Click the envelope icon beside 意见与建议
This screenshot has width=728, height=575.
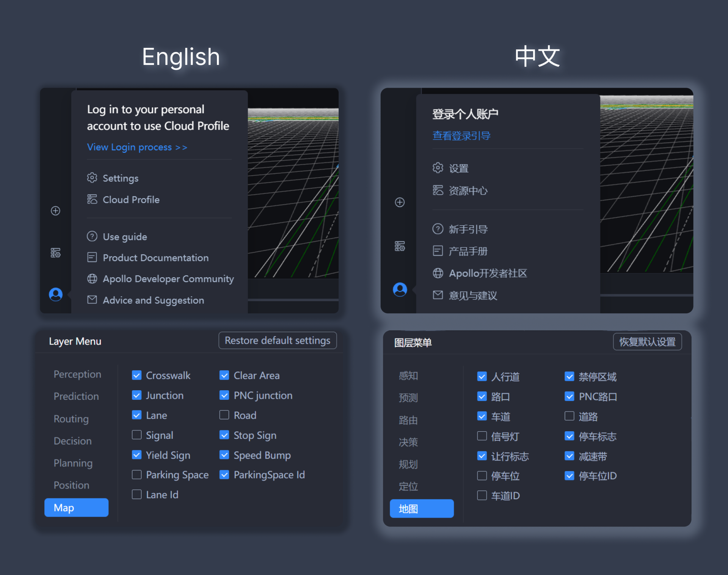click(438, 295)
